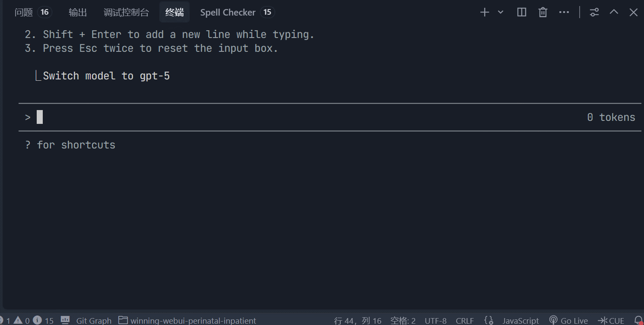The image size is (644, 325).
Task: Maximize the panel with the up chevron
Action: click(x=614, y=13)
